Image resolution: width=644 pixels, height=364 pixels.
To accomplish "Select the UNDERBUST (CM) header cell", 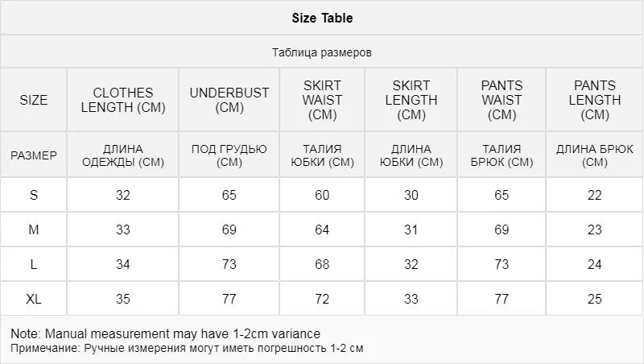I will tap(229, 101).
